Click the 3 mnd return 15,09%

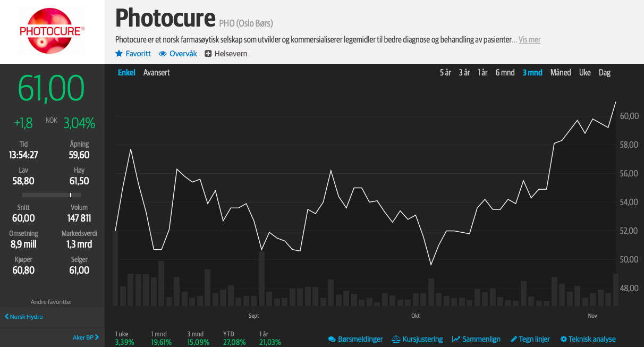tap(198, 342)
